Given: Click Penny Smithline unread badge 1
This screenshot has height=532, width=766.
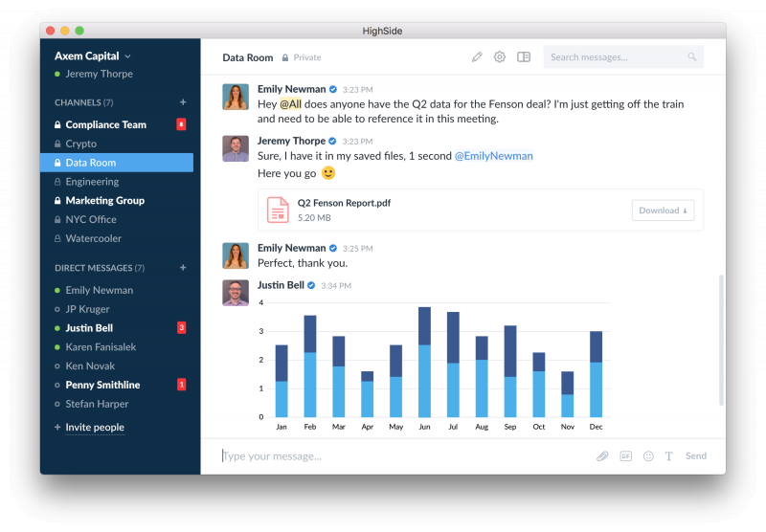Looking at the screenshot, I should [181, 385].
